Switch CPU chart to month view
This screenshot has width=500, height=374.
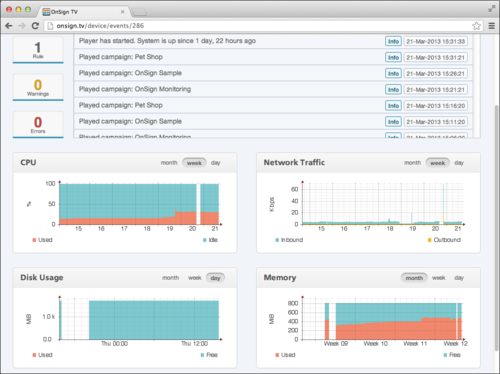(x=169, y=163)
